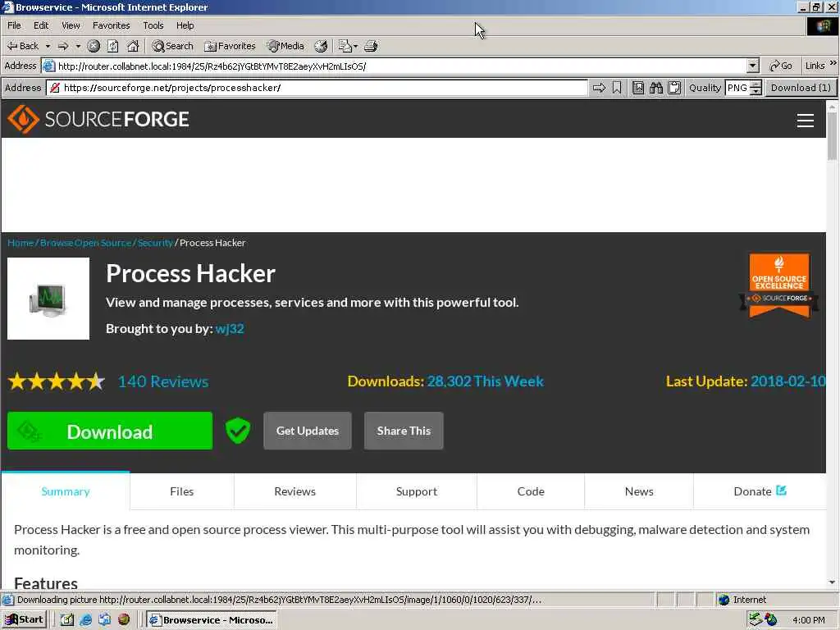The image size is (840, 630).
Task: Open IE Favorites pane
Action: pos(231,46)
